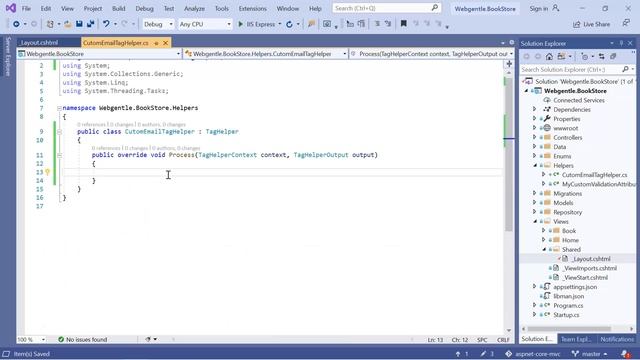
Task: Click Pending Changes Filter icon in Solution Explorer
Action: tap(584, 56)
